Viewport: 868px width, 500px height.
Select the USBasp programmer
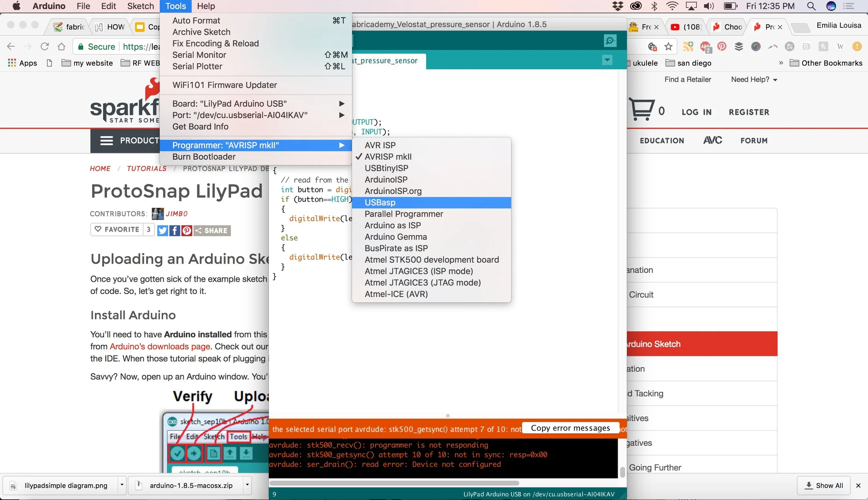[431, 202]
